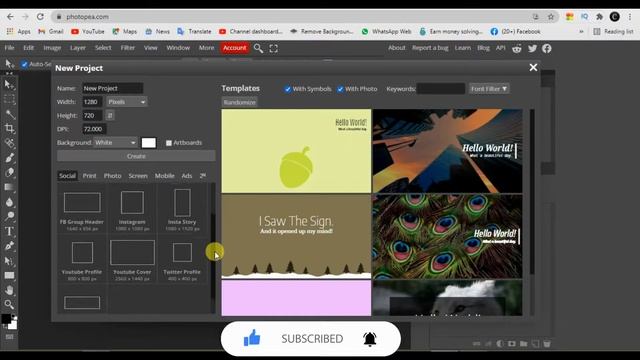This screenshot has height=360, width=640.
Task: Choose the Instagram preset
Action: click(x=132, y=210)
